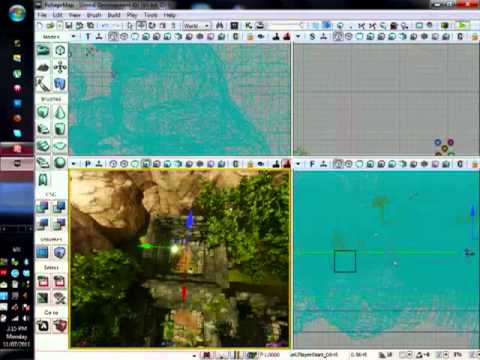Click Hide Selected actors icon

point(60,282)
